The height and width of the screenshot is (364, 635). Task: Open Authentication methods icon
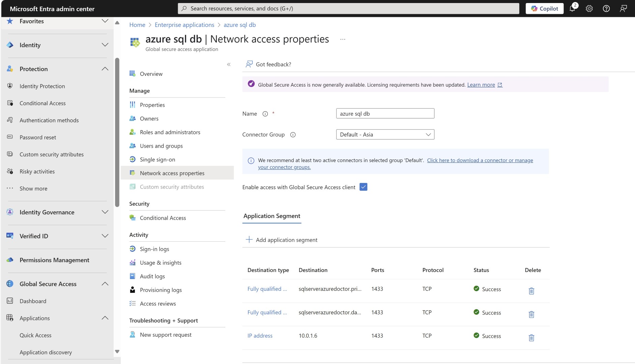(10, 120)
